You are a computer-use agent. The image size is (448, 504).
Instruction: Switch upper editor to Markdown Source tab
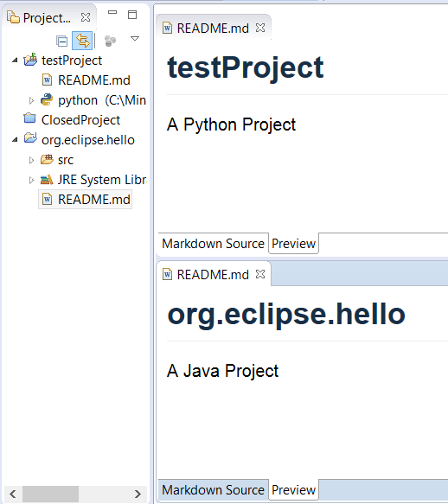pos(213,244)
